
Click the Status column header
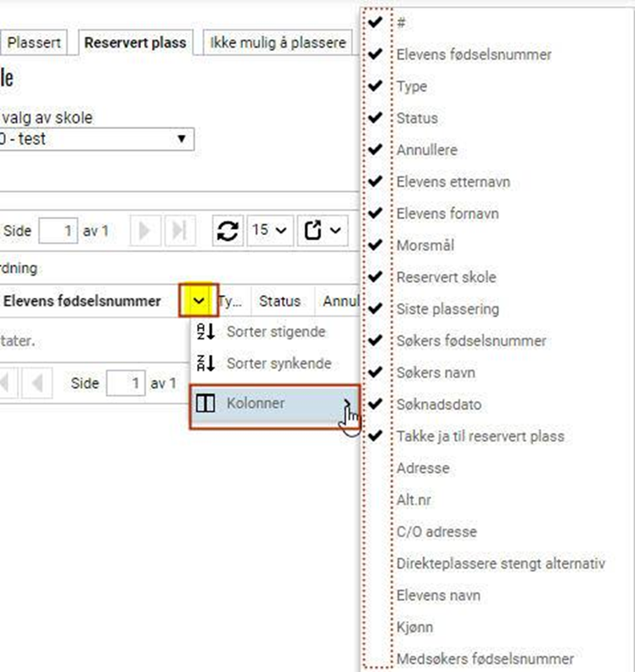[x=280, y=301]
